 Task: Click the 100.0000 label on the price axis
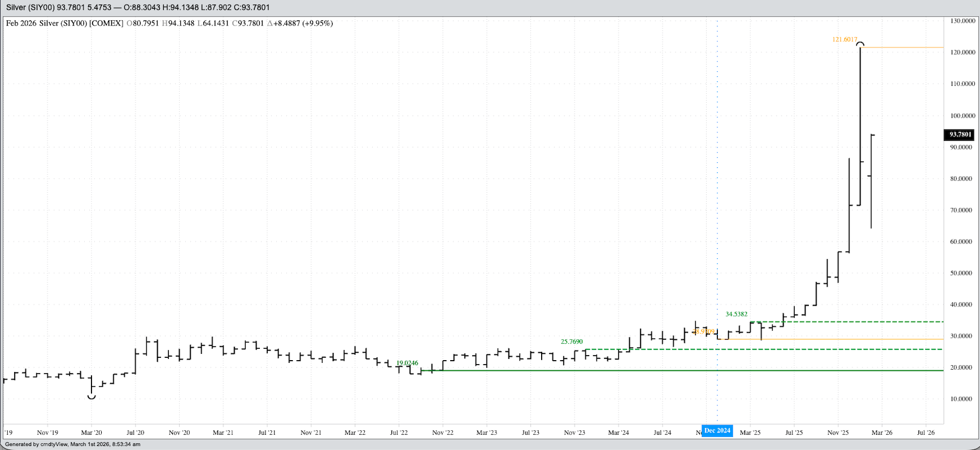(x=962, y=116)
